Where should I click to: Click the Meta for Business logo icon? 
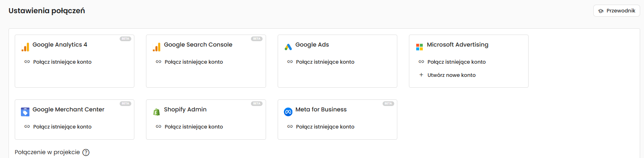[288, 112]
